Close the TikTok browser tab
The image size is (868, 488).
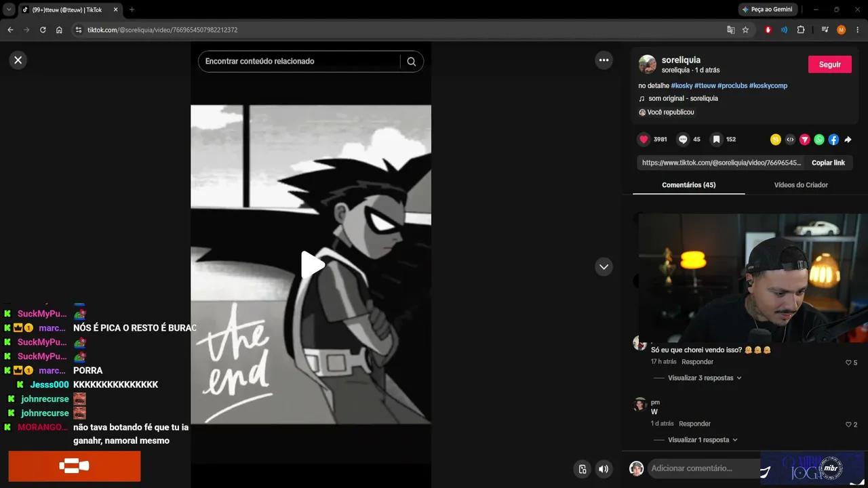(x=115, y=9)
